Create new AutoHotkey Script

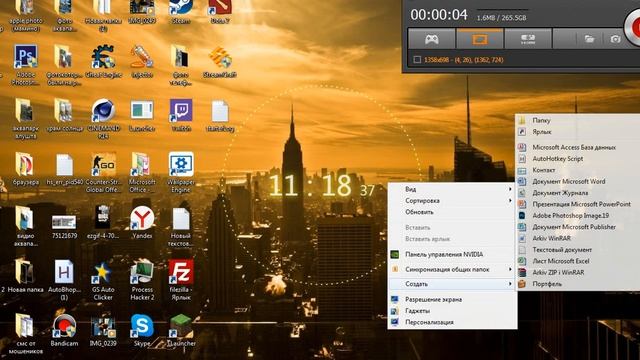(x=578, y=159)
